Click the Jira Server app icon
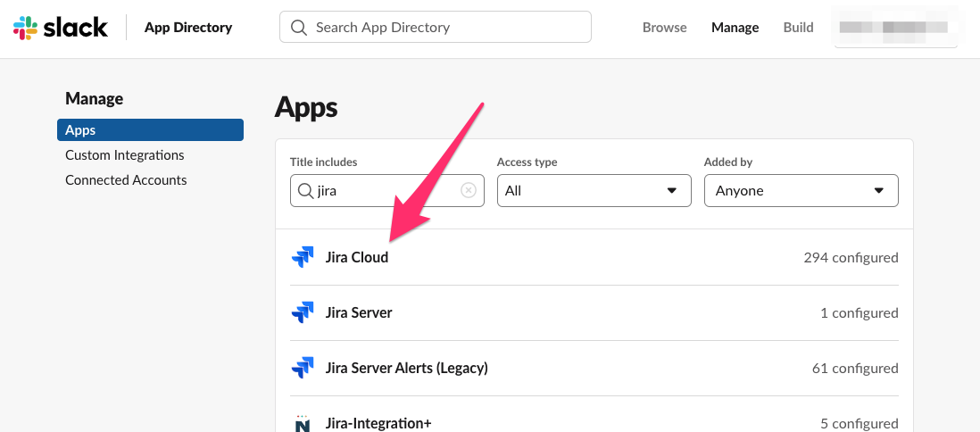Image resolution: width=980 pixels, height=432 pixels. [303, 312]
